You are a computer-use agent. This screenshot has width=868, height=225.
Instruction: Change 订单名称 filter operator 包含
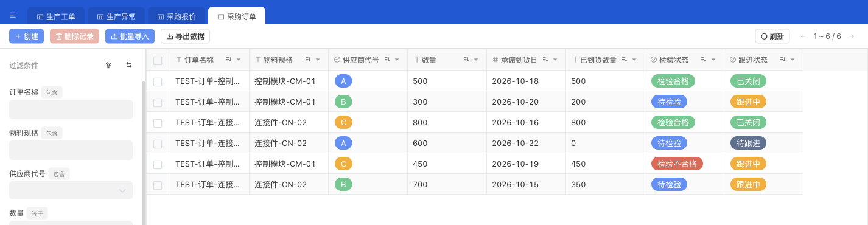[x=52, y=92]
